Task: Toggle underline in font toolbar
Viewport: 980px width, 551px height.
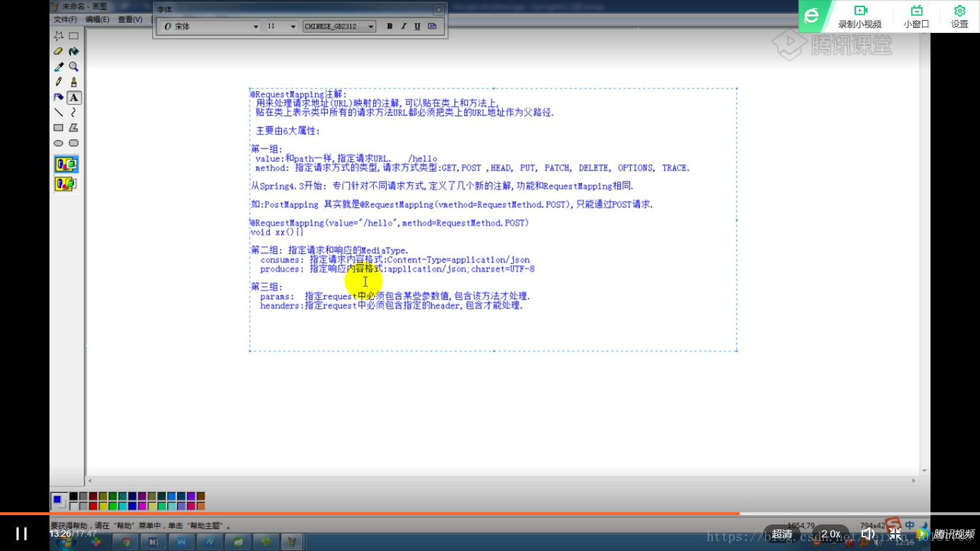Action: (417, 27)
